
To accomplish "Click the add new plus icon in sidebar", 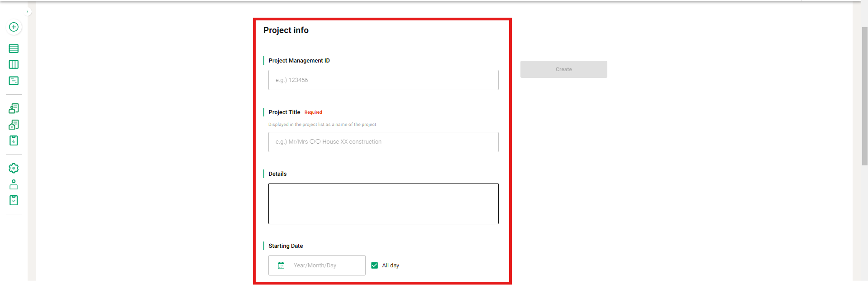I will pyautogui.click(x=14, y=27).
